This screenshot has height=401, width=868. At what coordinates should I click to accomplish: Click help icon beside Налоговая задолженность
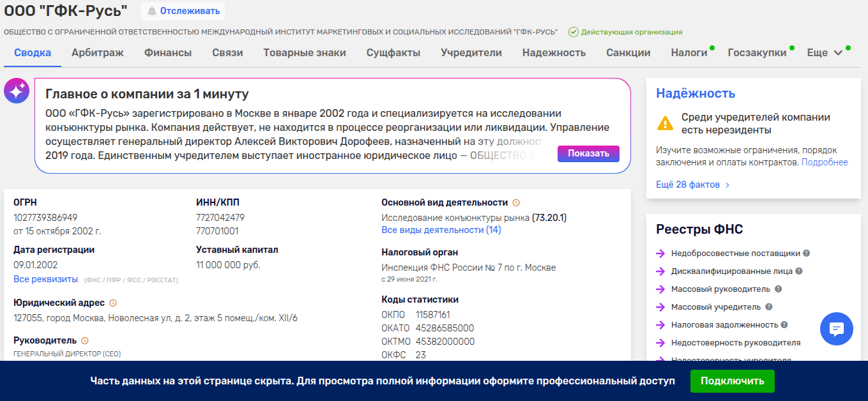tap(784, 324)
